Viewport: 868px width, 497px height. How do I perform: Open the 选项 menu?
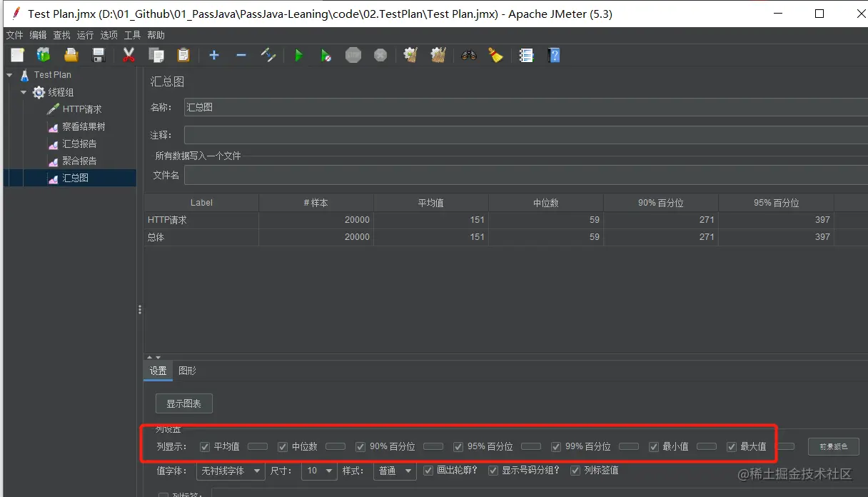108,35
